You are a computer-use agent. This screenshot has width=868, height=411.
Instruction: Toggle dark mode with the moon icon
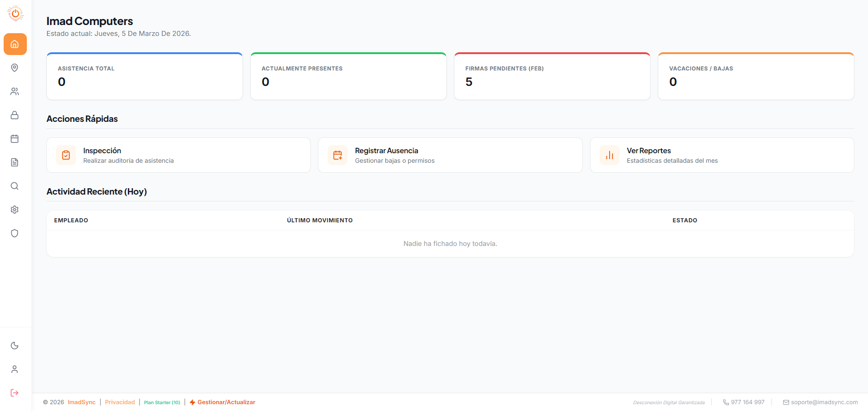(x=15, y=346)
